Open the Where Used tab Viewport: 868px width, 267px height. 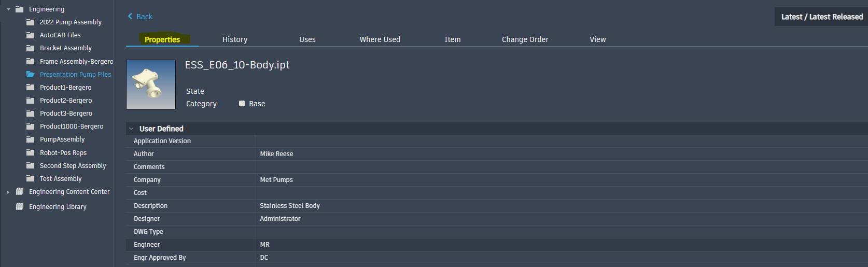380,39
